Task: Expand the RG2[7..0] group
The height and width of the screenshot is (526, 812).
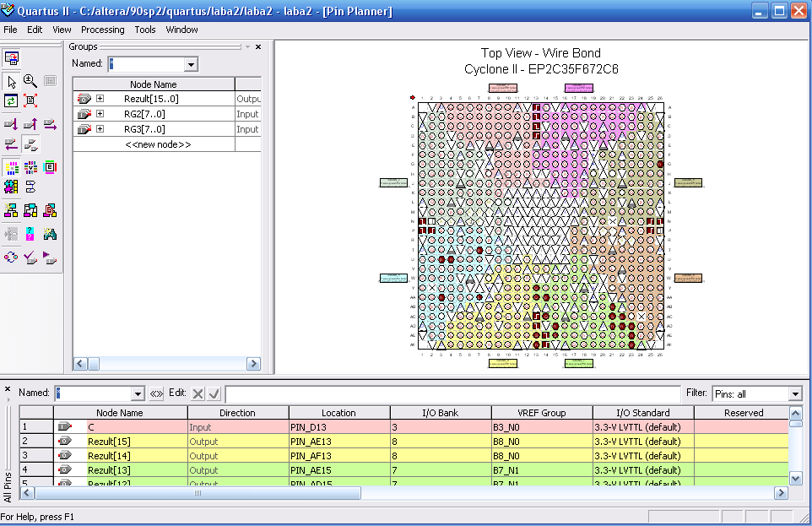Action: [x=100, y=114]
